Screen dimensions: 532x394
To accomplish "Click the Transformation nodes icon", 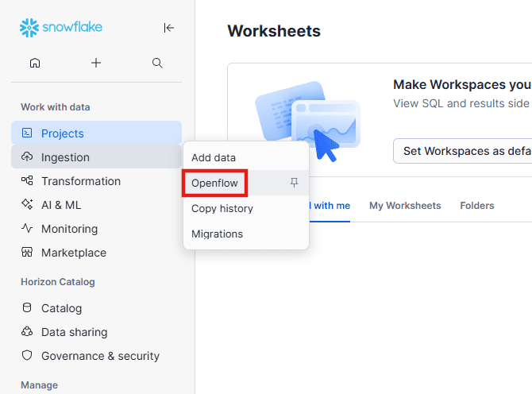I will click(x=27, y=180).
